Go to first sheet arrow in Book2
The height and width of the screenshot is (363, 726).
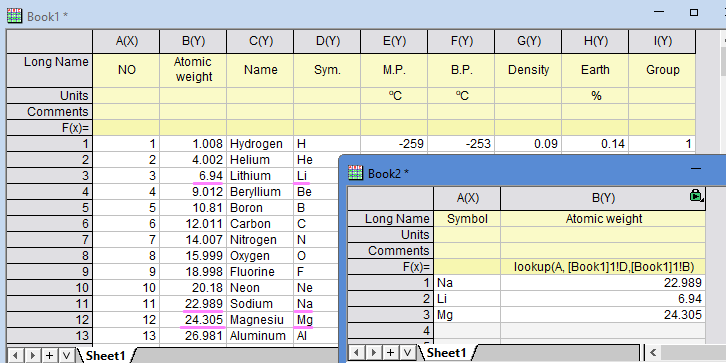355,352
